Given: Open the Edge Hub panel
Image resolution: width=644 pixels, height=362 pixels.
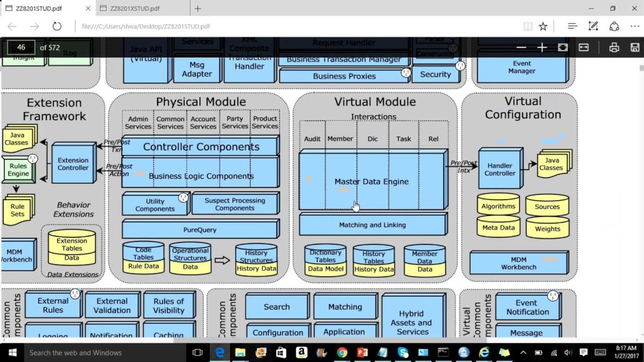Looking at the screenshot, I should (572, 26).
